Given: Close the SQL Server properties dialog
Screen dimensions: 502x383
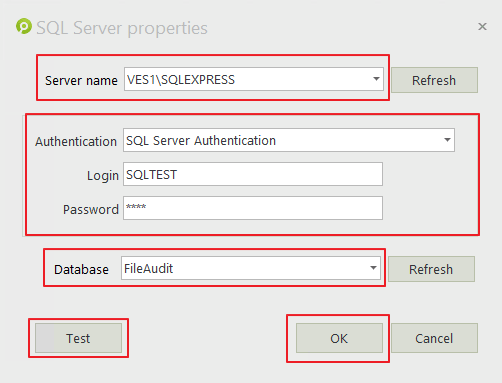Looking at the screenshot, I should [482, 26].
